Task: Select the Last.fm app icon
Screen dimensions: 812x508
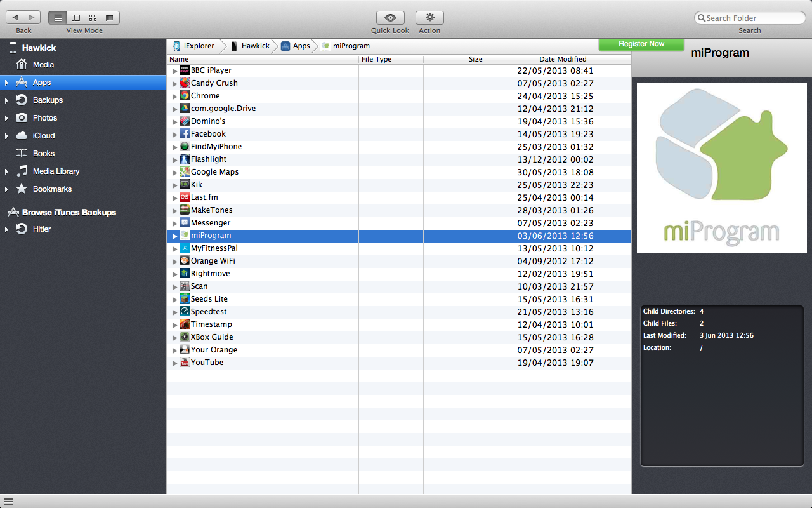Action: 185,197
